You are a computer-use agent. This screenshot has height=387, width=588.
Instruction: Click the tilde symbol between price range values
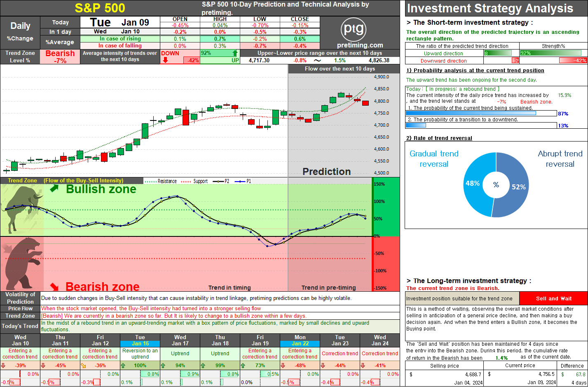317,60
